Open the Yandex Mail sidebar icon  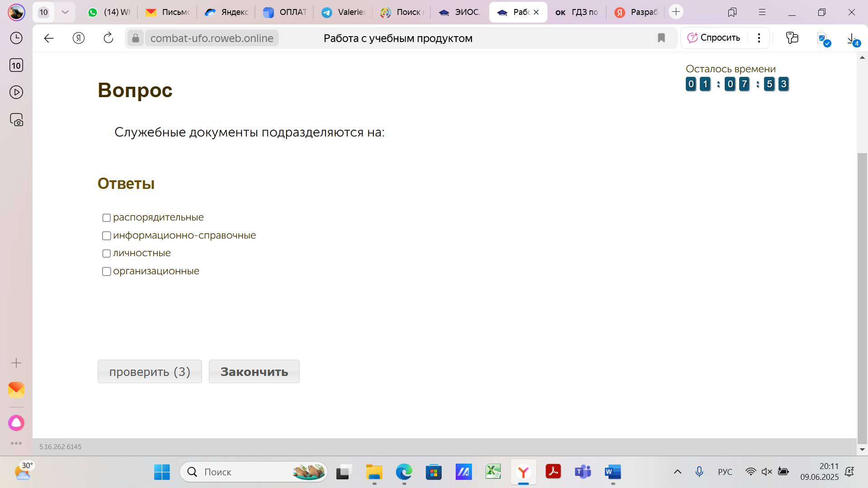16,389
